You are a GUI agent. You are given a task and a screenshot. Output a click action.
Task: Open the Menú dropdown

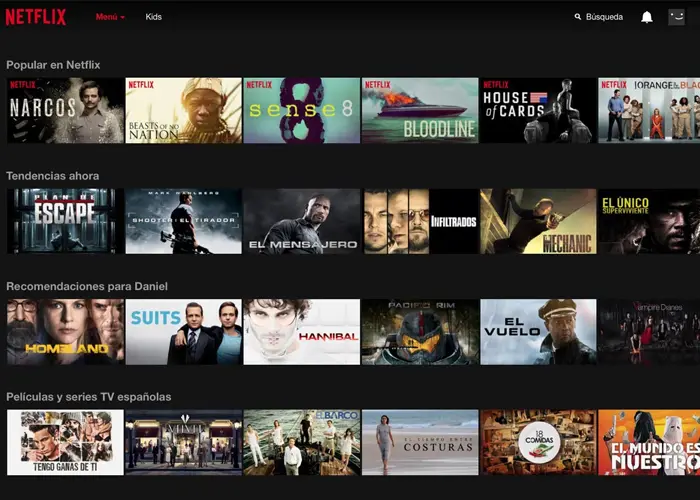point(110,17)
